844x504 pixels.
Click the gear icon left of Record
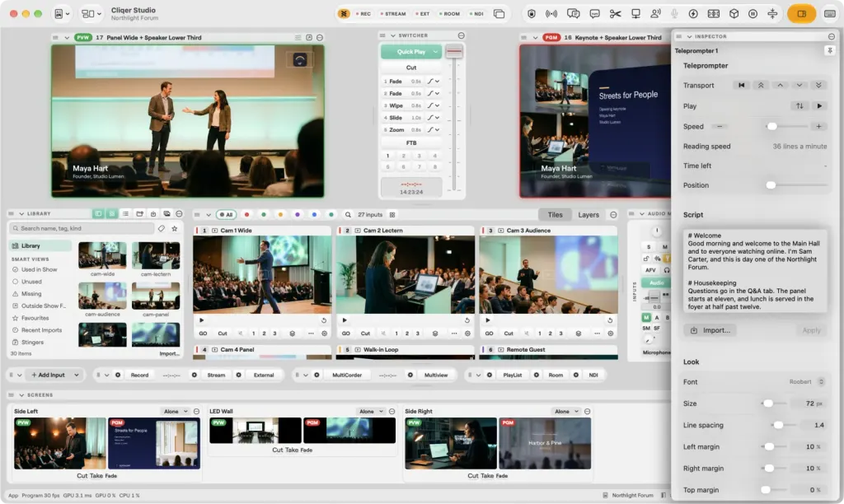click(x=118, y=375)
